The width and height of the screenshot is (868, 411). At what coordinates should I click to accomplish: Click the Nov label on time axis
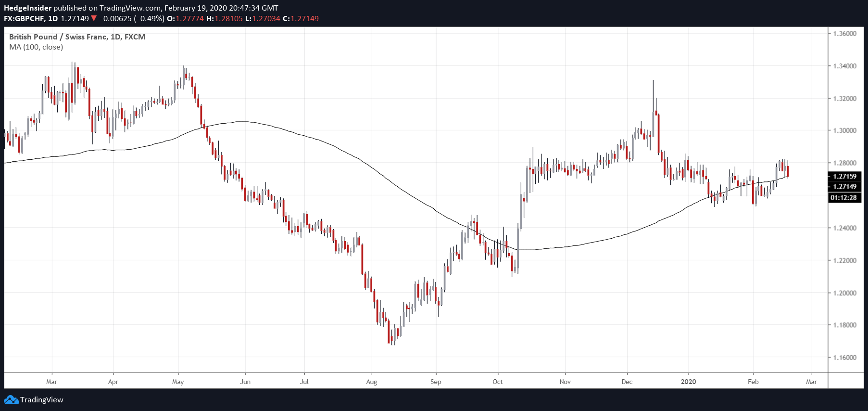565,382
